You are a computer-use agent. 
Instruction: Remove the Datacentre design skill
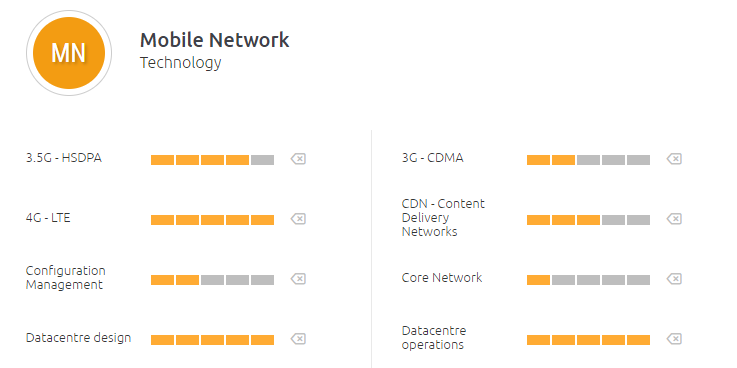point(298,339)
